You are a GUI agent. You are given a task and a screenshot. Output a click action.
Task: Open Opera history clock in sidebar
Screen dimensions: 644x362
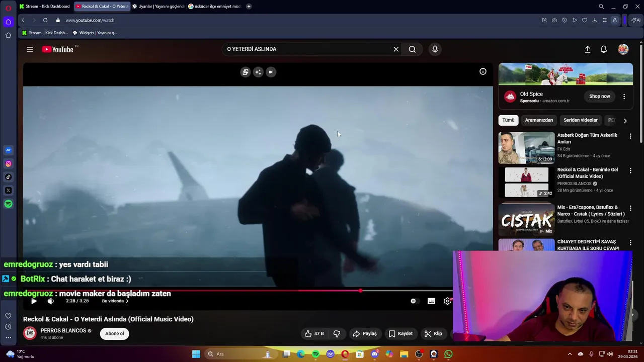8,327
